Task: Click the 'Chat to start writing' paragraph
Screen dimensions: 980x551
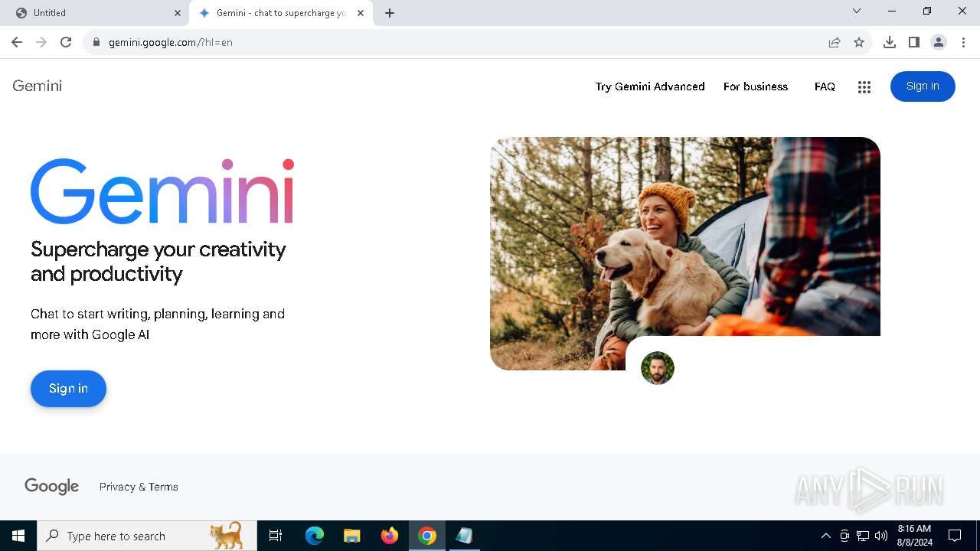Action: tap(158, 324)
